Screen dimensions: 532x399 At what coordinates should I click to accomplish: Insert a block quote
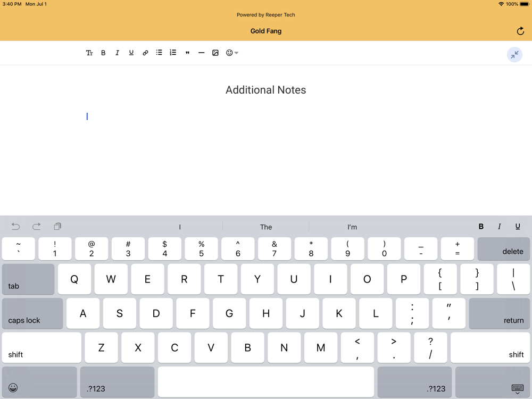tap(187, 53)
